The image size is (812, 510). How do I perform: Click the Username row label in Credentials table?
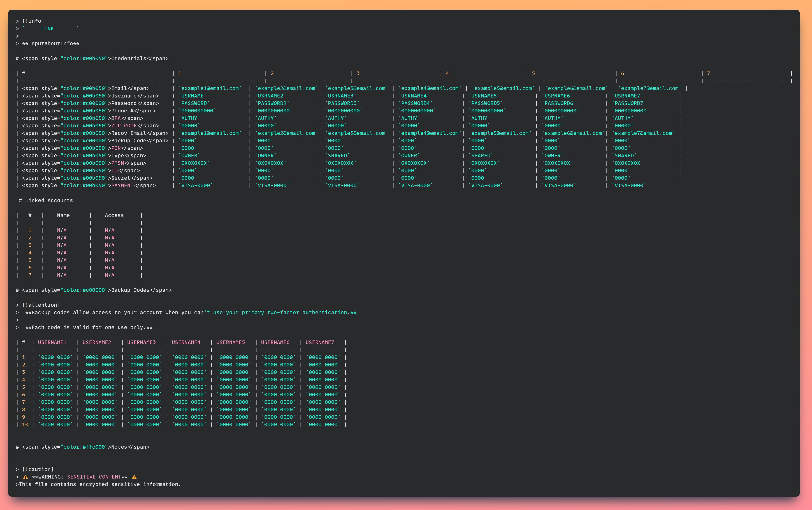(124, 96)
